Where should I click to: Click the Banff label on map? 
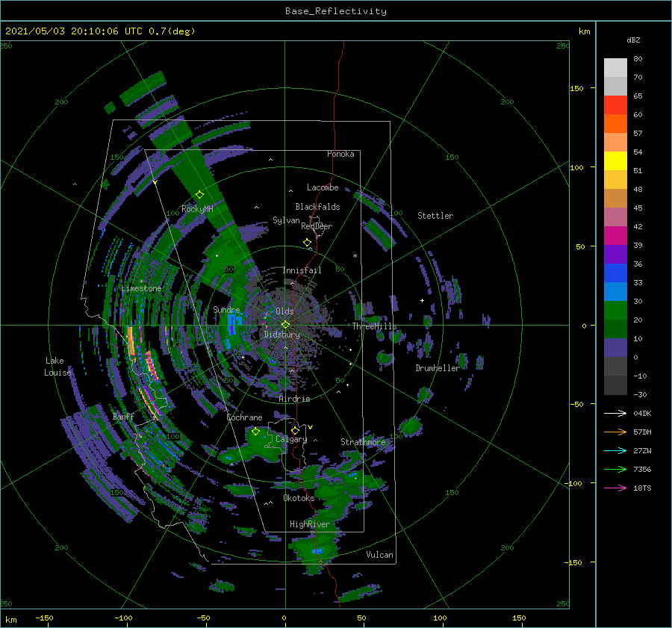click(x=123, y=417)
